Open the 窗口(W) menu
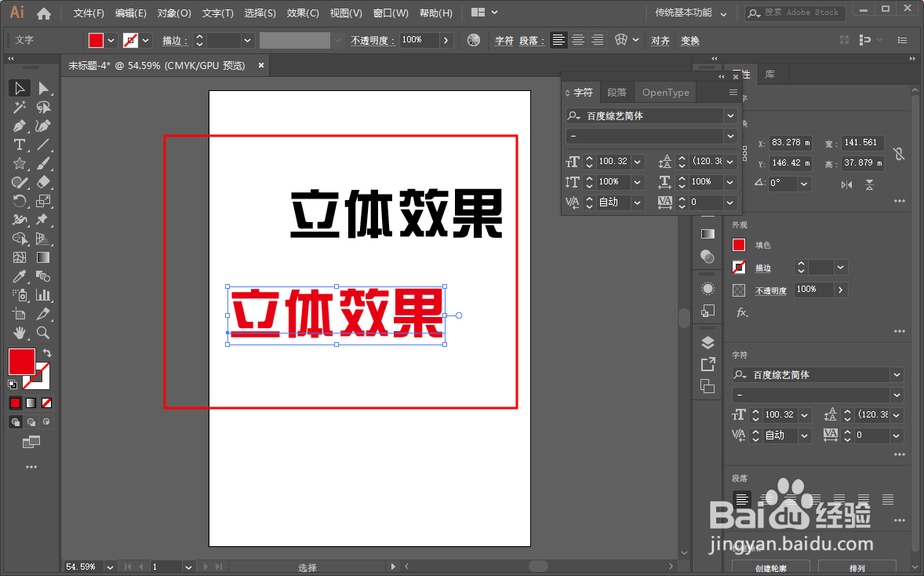This screenshot has width=924, height=576. (391, 13)
